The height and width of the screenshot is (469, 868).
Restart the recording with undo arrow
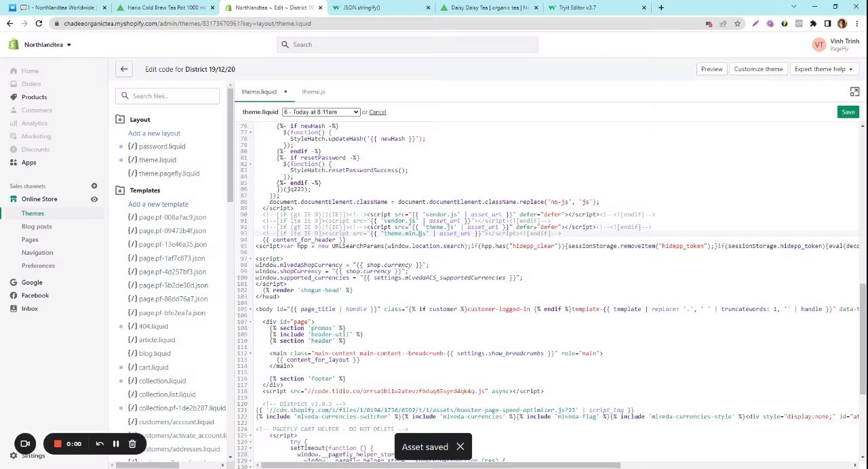pyautogui.click(x=100, y=444)
